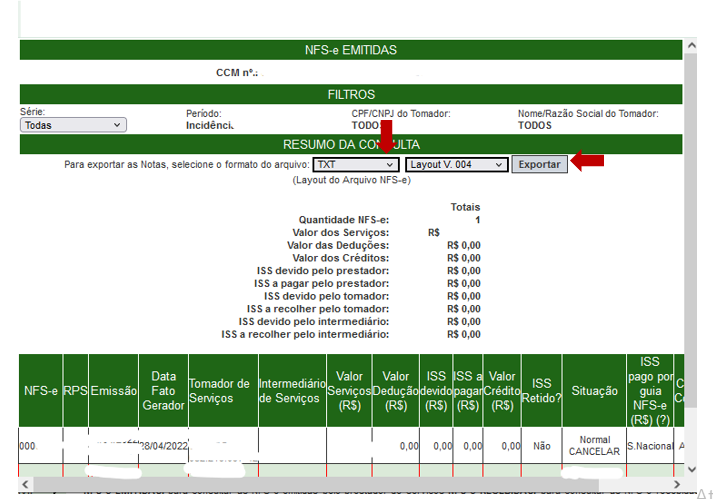Click the Período label

(x=203, y=114)
